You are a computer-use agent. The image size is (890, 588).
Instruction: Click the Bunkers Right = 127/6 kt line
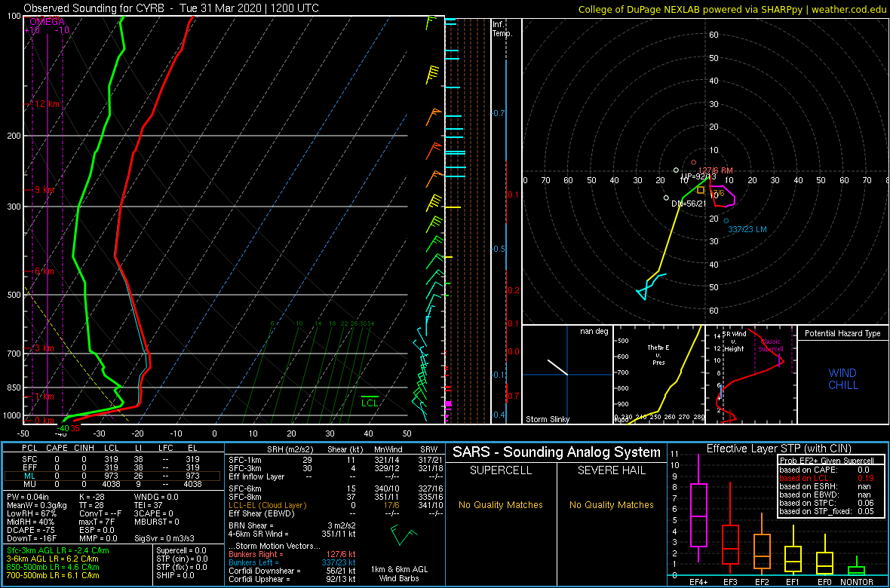pos(293,554)
